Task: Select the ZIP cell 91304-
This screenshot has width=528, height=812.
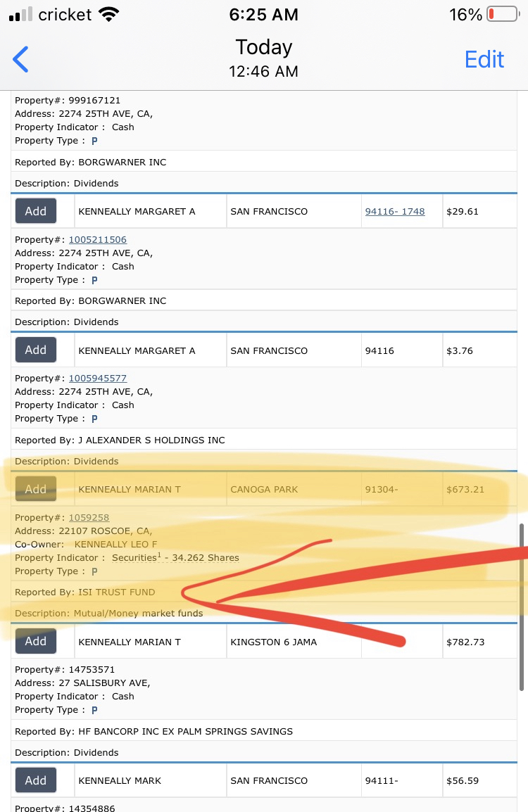Action: click(x=402, y=489)
